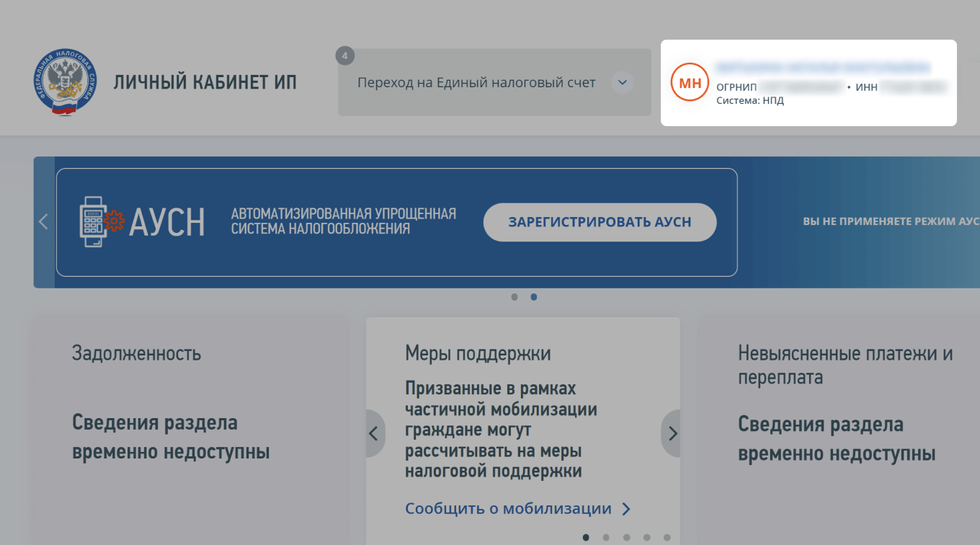Click the orange МН avatar circle
Viewport: 980px width, 545px height.
689,82
